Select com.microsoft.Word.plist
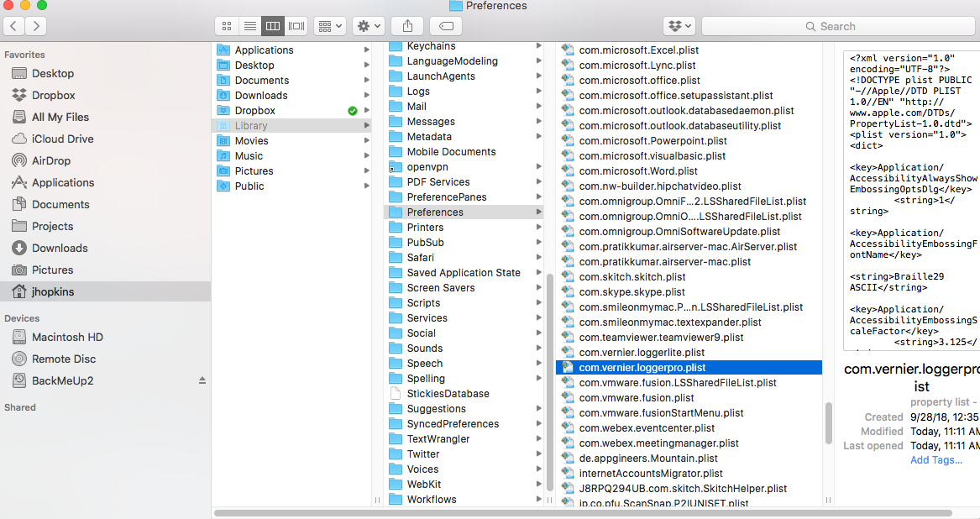Screen dimensions: 980x519 [689, 171]
